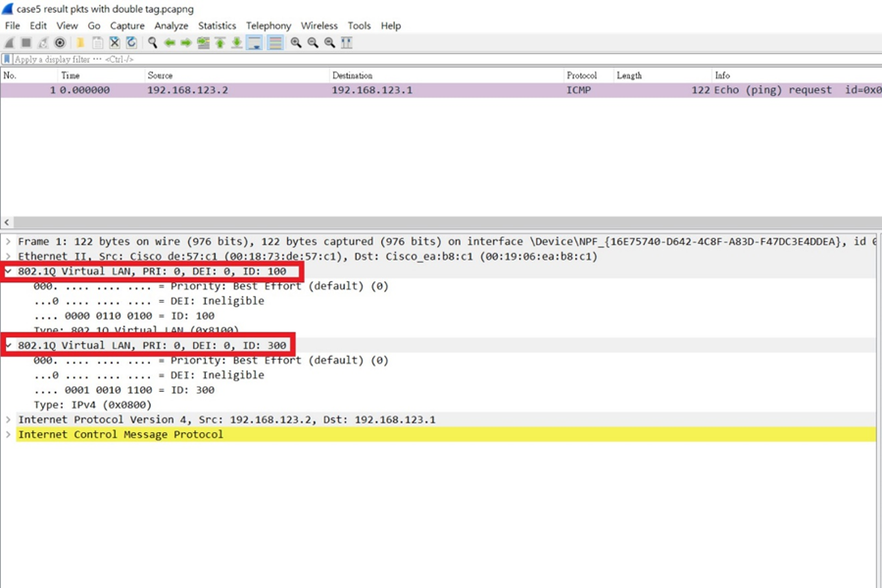
Task: Expand the Frame 1 tree node
Action: pyautogui.click(x=8, y=242)
